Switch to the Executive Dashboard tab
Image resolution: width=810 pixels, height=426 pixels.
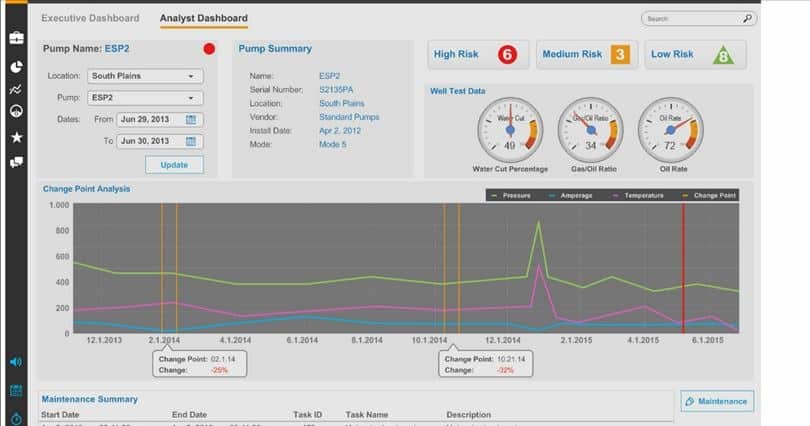coord(91,18)
